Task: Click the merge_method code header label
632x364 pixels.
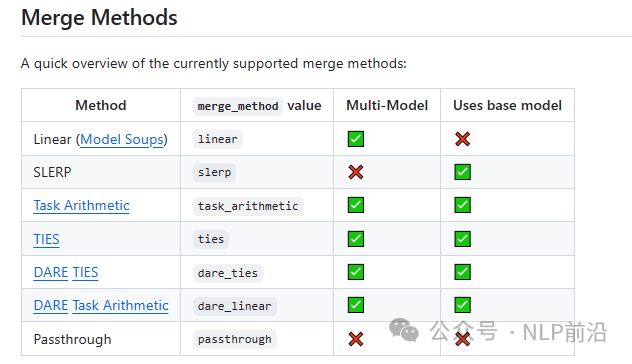Action: [238, 106]
